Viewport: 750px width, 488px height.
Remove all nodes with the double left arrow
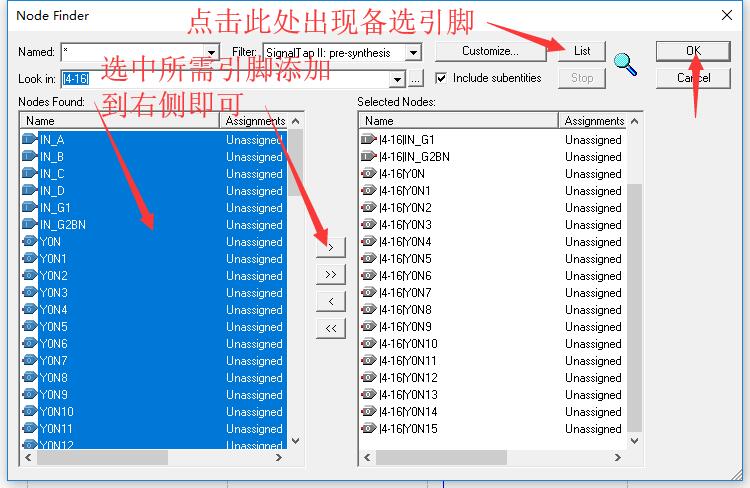click(331, 329)
